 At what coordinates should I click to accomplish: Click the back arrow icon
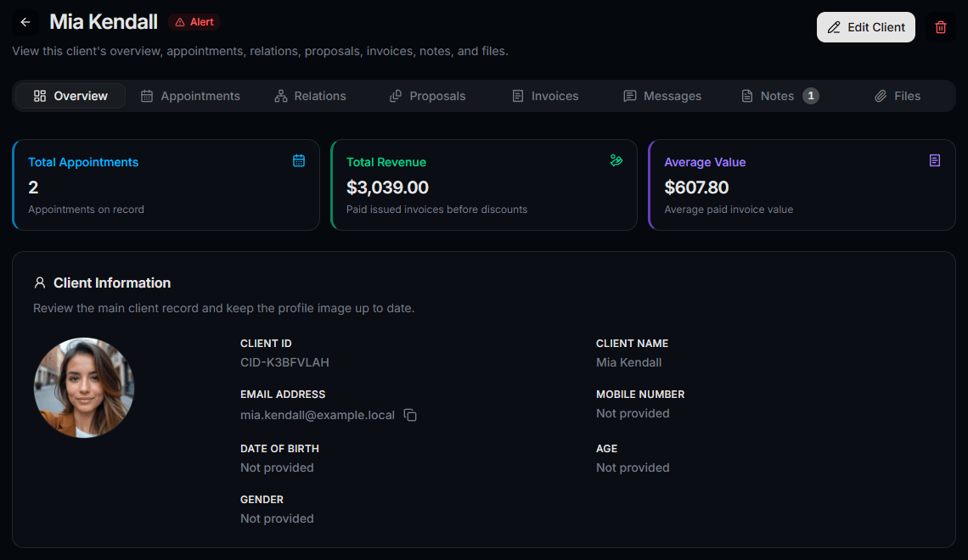[25, 22]
